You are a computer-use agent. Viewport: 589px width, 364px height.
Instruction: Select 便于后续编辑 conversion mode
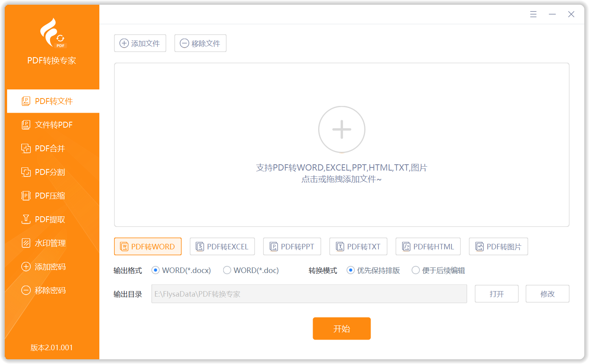[x=438, y=270]
